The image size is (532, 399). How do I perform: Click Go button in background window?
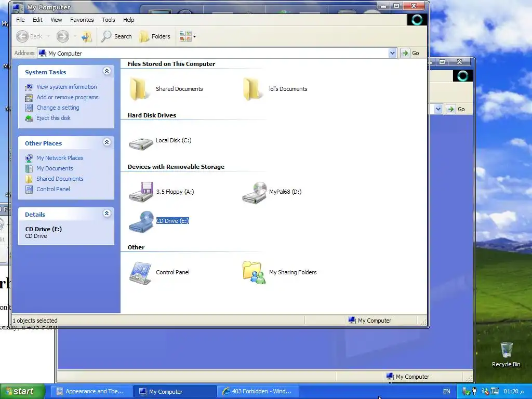[456, 109]
